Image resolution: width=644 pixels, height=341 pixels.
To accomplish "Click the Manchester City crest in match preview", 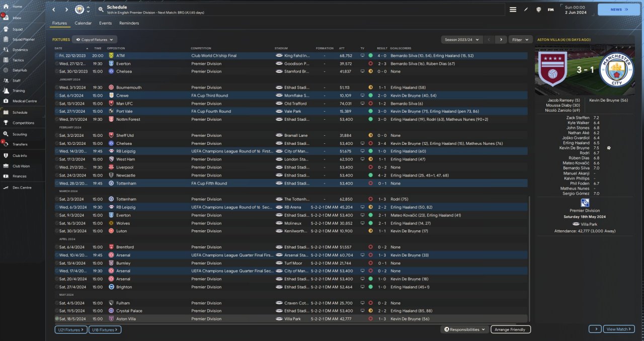I will point(617,70).
